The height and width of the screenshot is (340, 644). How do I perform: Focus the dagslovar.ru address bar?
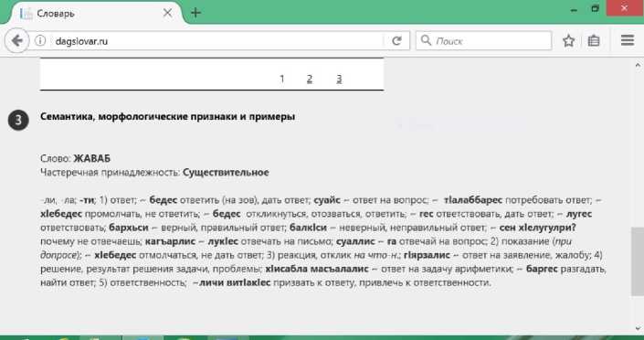tap(217, 41)
